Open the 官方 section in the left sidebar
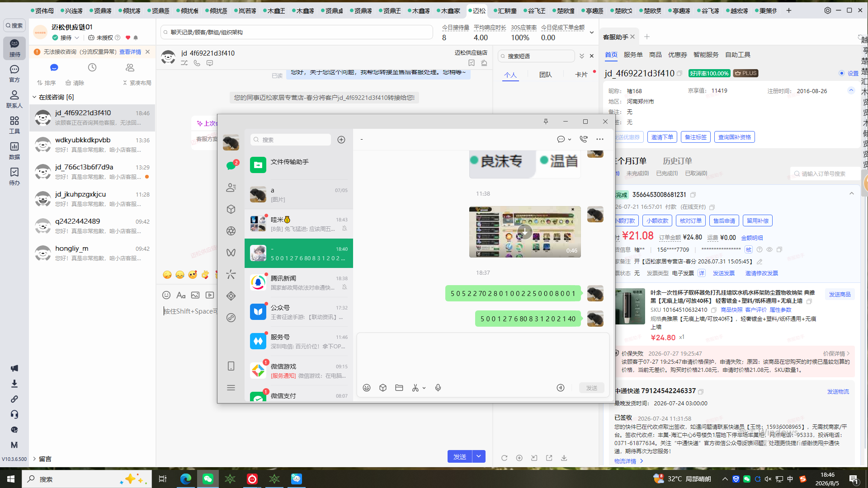868x488 pixels. [x=14, y=73]
